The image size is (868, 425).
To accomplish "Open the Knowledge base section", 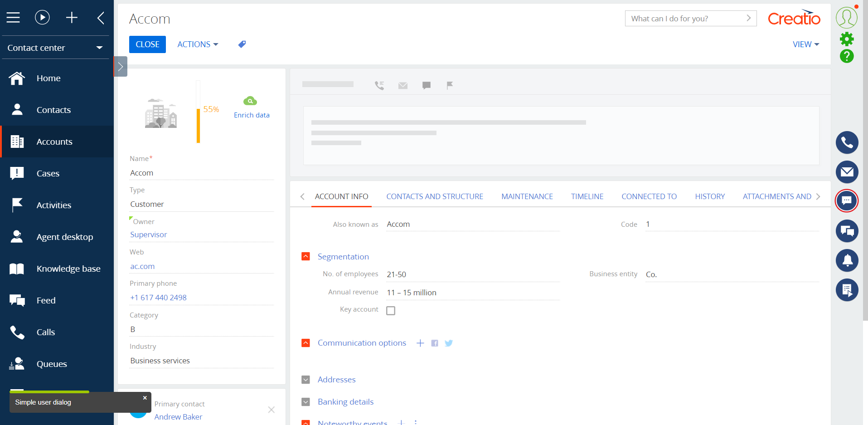I will [68, 268].
